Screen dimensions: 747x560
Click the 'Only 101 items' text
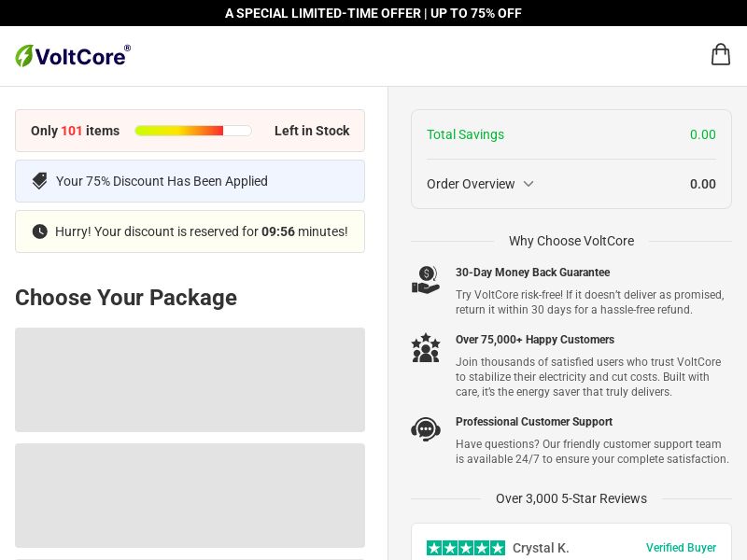(x=76, y=131)
